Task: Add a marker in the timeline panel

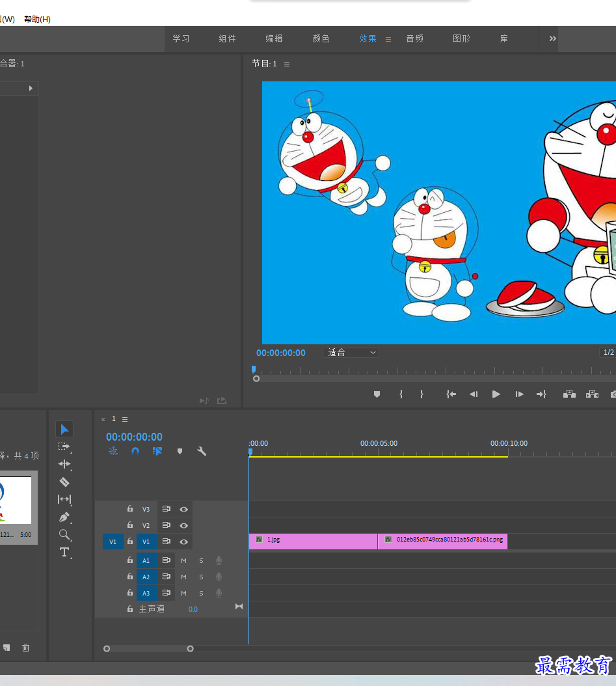Action: (x=180, y=451)
